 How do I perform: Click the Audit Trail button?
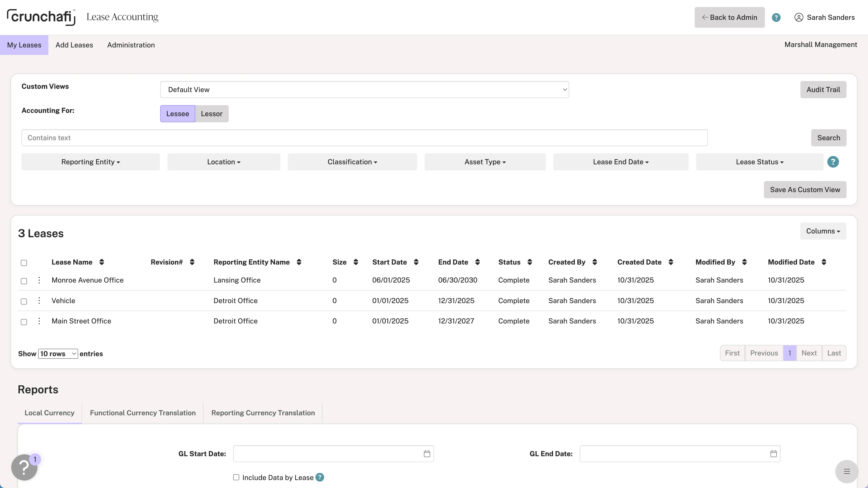pyautogui.click(x=823, y=90)
